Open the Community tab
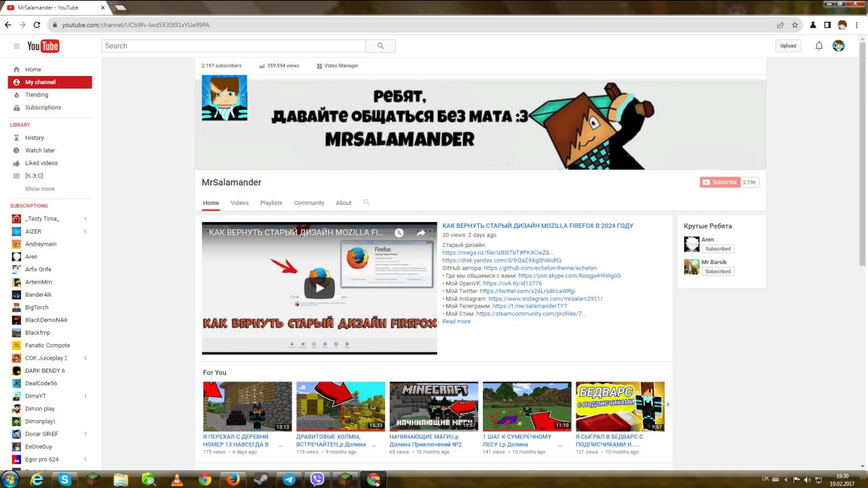 [x=309, y=203]
